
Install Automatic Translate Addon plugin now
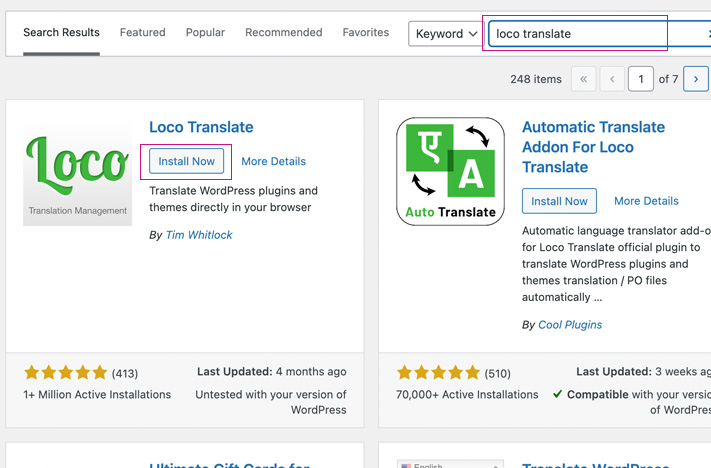tap(559, 201)
